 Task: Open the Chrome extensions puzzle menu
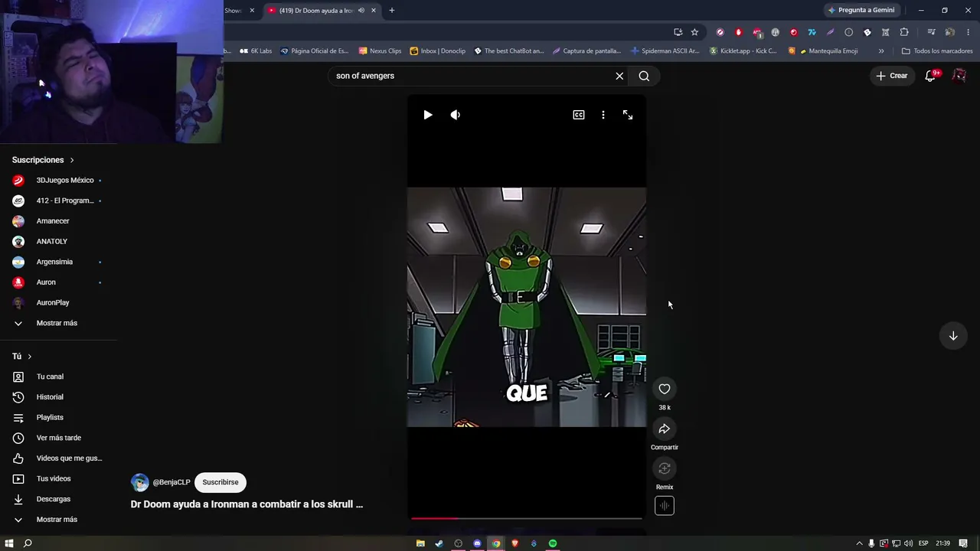904,32
